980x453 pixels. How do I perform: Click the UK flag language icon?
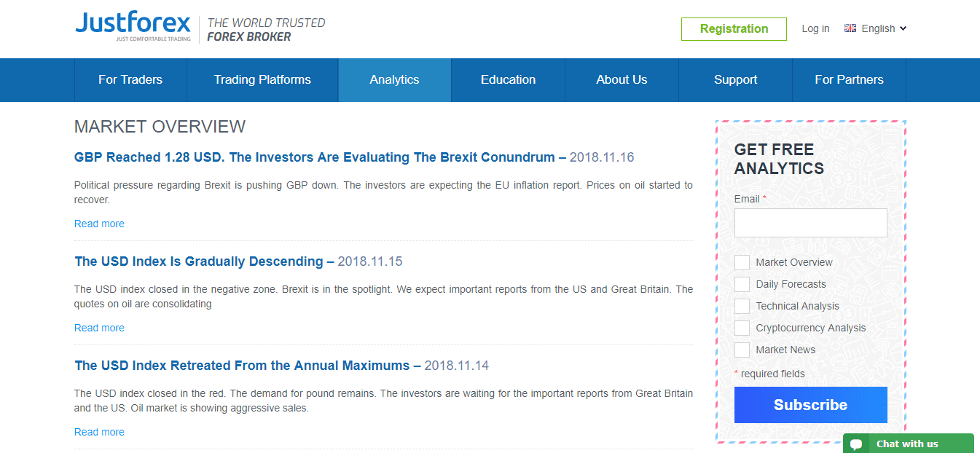(x=850, y=28)
